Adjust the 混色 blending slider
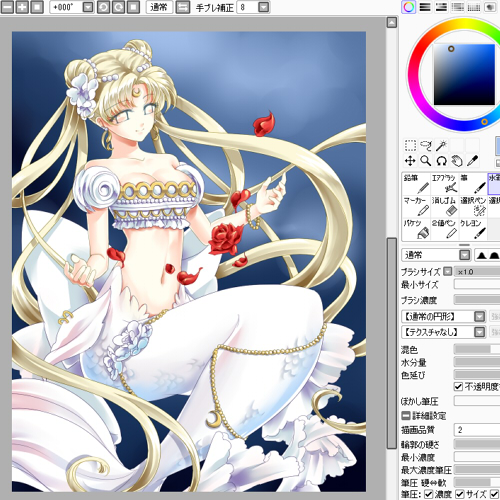The width and height of the screenshot is (500, 500). pos(477,349)
